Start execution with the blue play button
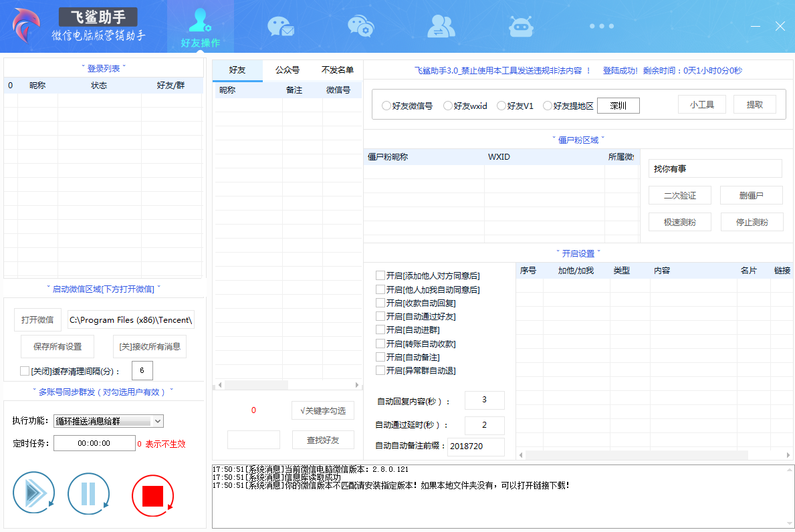The image size is (795, 532). pyautogui.click(x=34, y=493)
